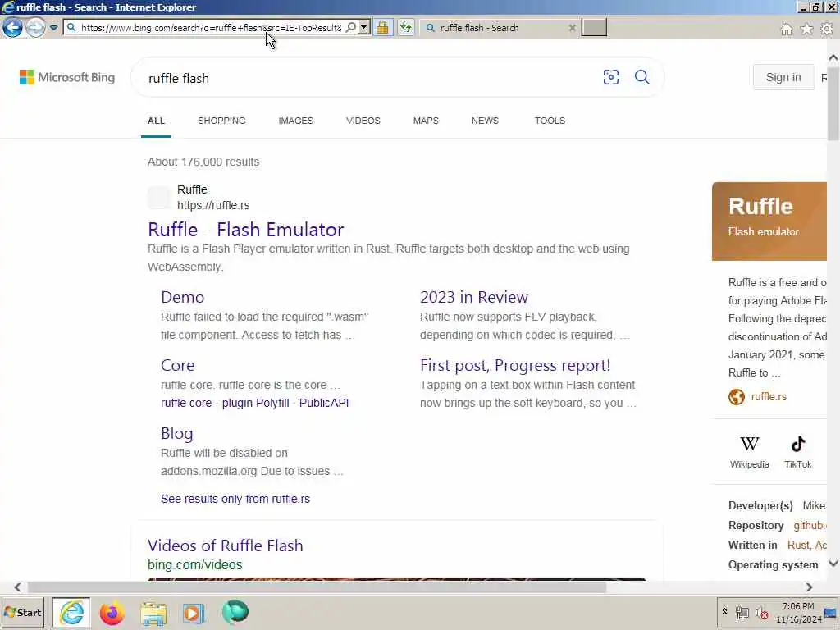
Task: Select the ALL results tab
Action: pos(156,121)
